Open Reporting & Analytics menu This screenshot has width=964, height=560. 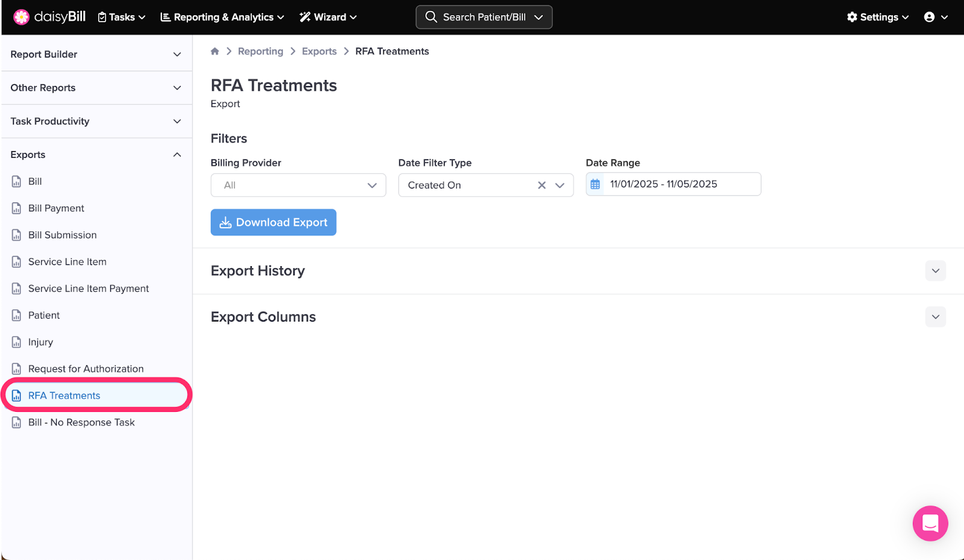[x=222, y=17]
